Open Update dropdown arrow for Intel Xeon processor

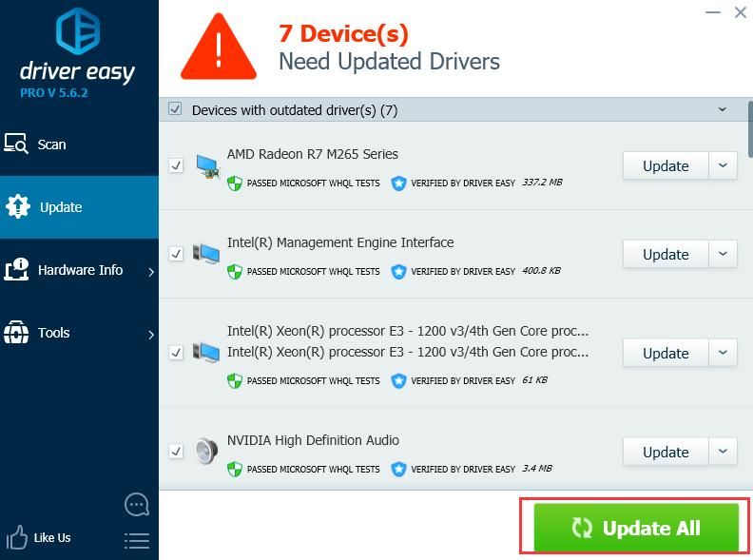coord(723,353)
